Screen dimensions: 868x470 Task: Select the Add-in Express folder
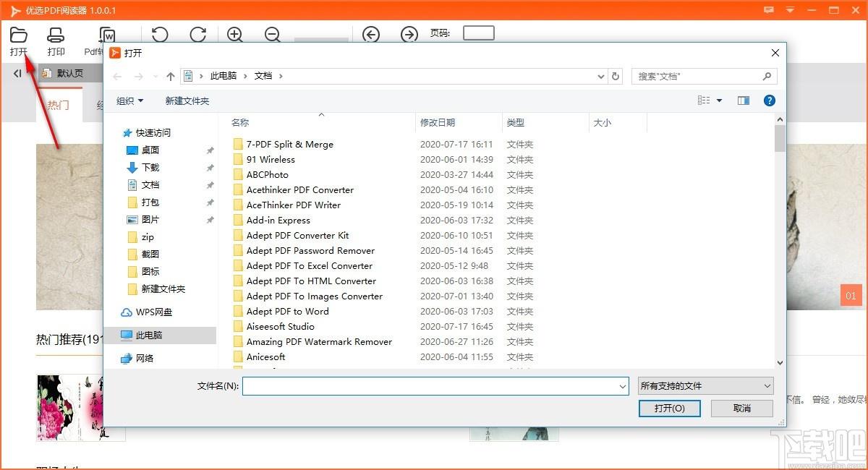[271, 221]
